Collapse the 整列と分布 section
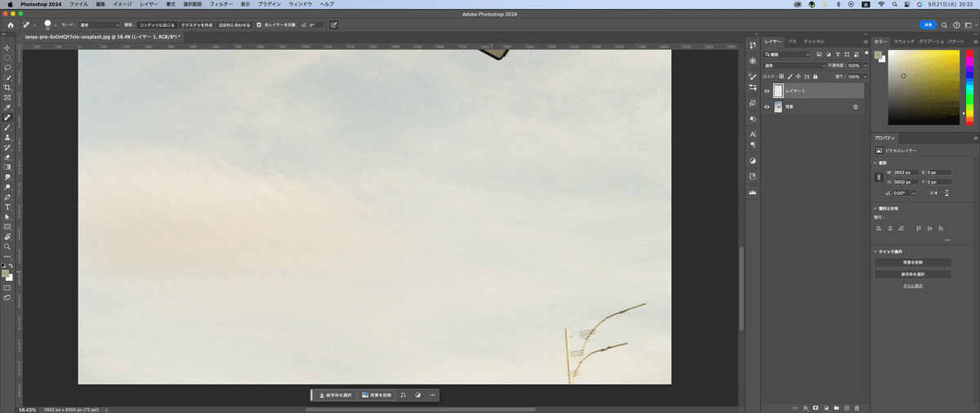The width and height of the screenshot is (980, 413). 875,208
